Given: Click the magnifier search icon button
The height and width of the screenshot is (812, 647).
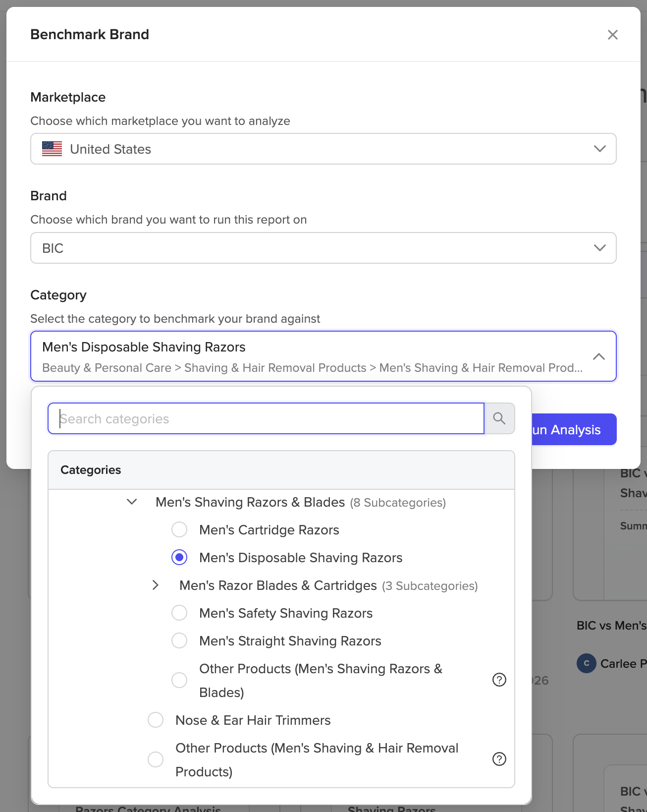Looking at the screenshot, I should pos(499,419).
